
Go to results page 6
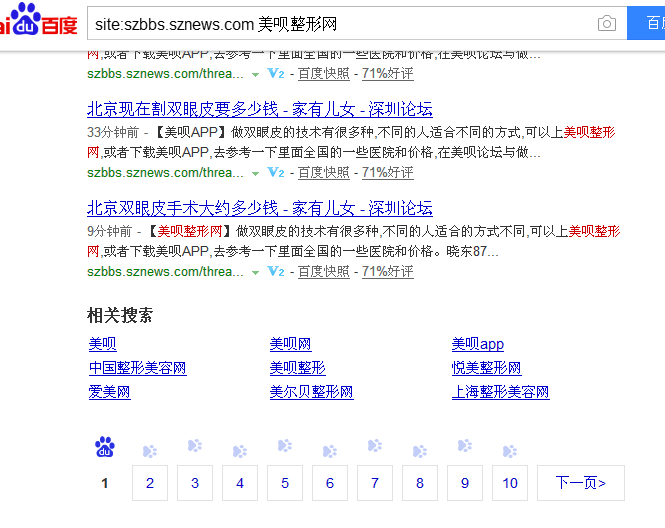330,483
